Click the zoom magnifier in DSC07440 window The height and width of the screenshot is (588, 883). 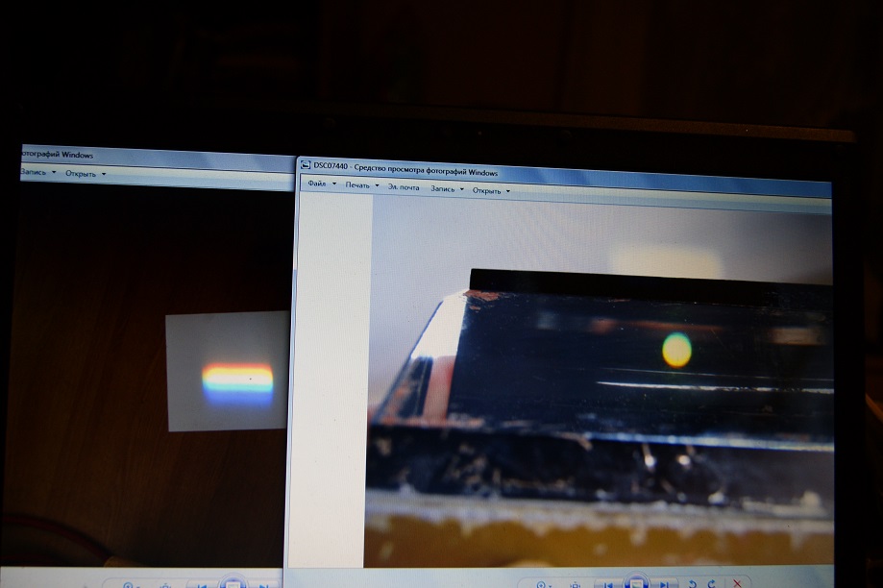pyautogui.click(x=541, y=584)
